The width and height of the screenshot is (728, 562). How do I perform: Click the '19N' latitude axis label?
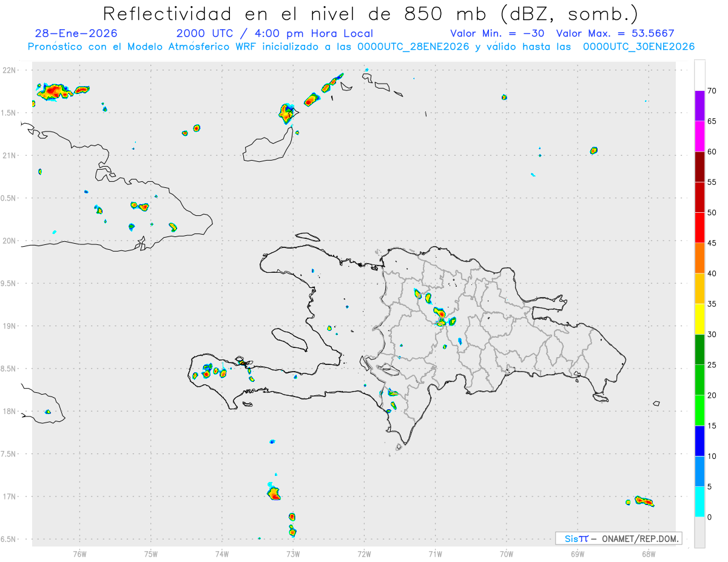10,326
